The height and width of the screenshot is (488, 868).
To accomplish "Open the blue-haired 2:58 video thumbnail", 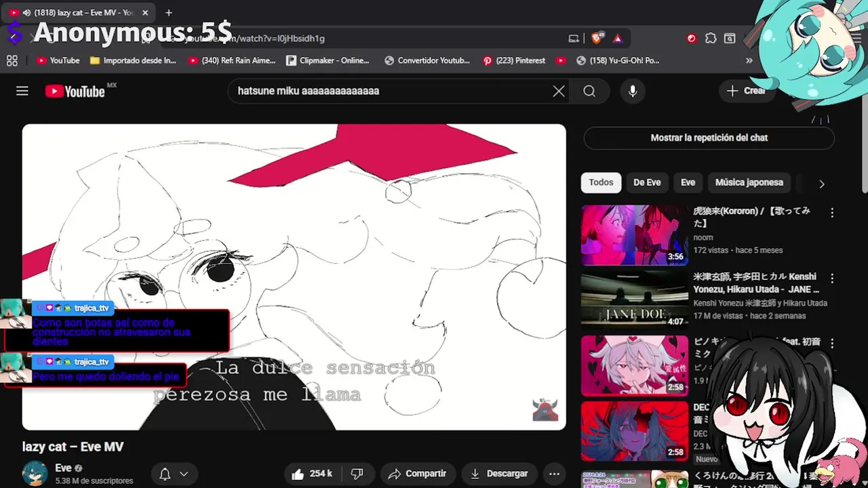I will coord(635,432).
